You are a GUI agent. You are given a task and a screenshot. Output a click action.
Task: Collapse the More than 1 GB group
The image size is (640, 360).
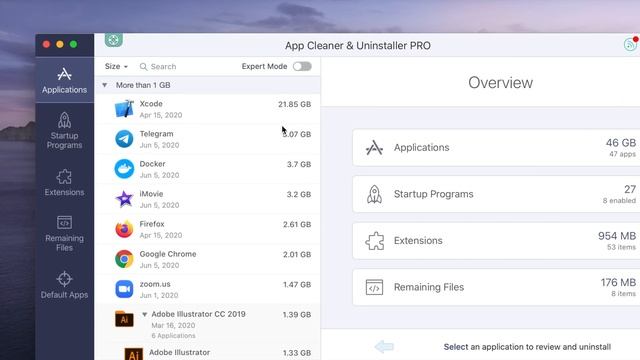coord(104,85)
